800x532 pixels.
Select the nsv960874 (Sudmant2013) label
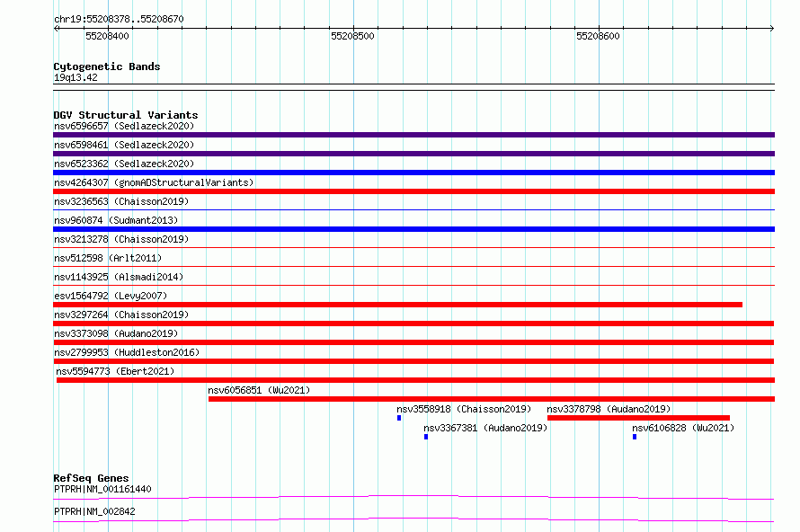[116, 220]
